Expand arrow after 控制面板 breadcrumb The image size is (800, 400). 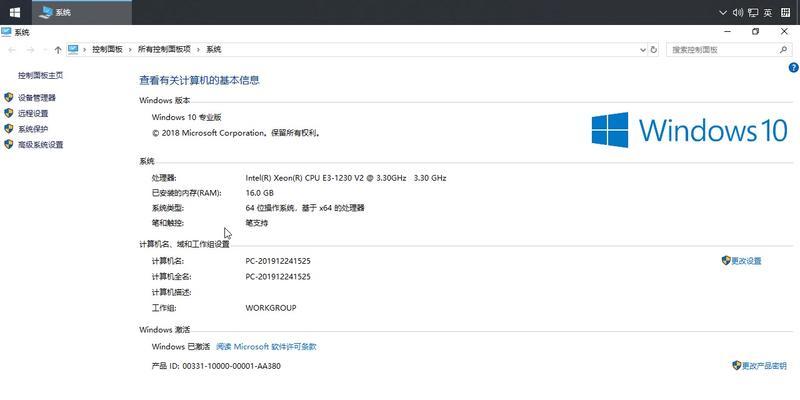[x=131, y=49]
